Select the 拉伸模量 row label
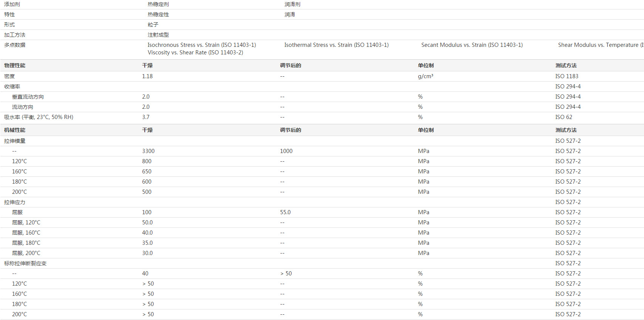The width and height of the screenshot is (644, 320). pyautogui.click(x=15, y=141)
